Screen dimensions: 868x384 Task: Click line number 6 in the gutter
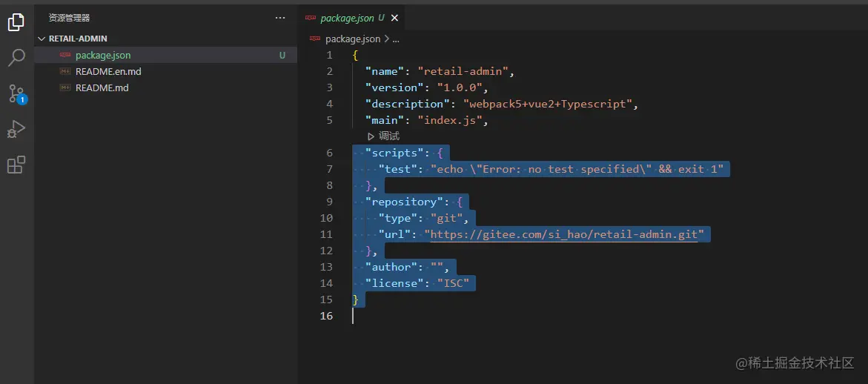tap(329, 153)
